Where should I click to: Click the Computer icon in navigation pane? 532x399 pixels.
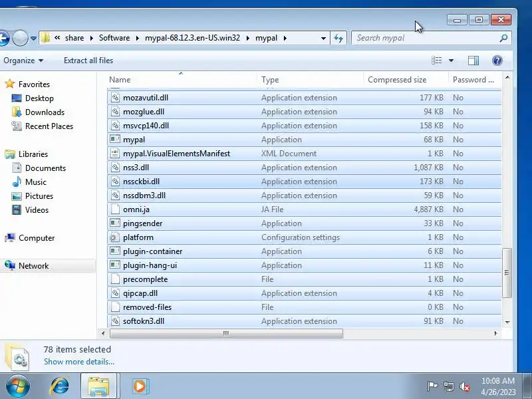(x=10, y=238)
